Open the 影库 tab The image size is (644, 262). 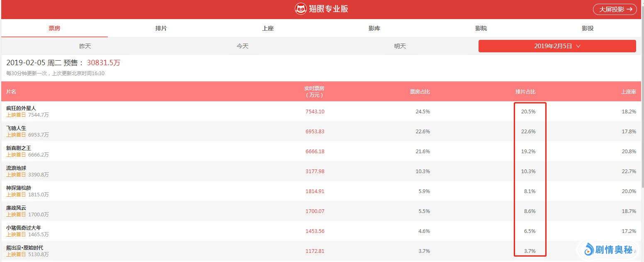(374, 28)
